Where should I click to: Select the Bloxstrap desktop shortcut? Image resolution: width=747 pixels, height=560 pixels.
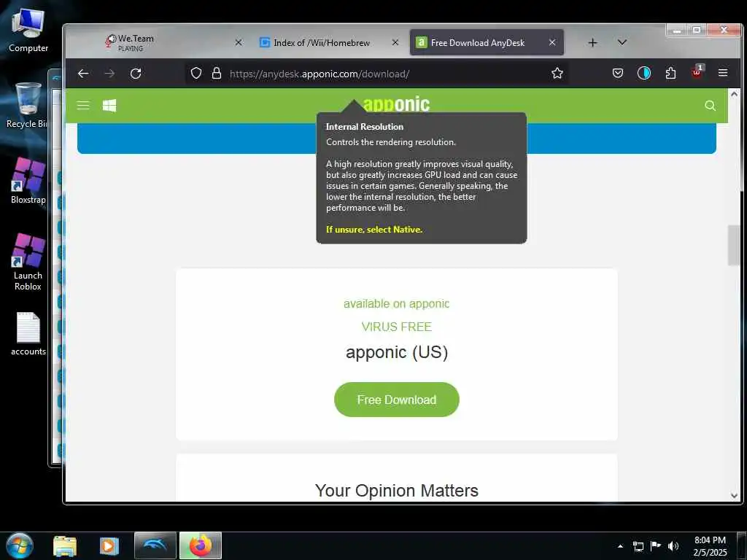(28, 181)
